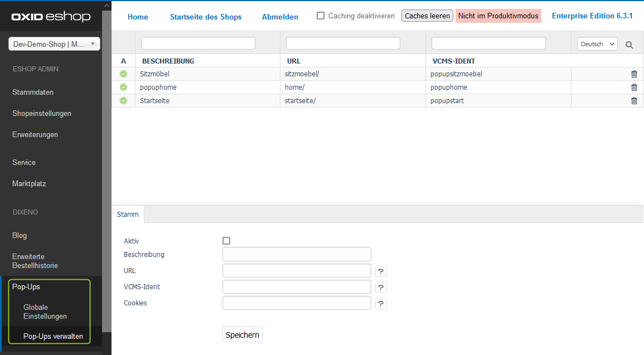Open the Deutsch language dropdown

[597, 44]
